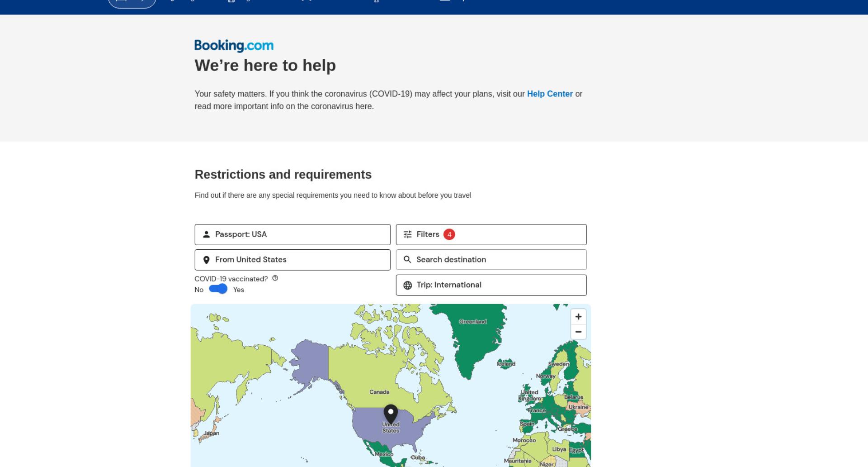Screen dimensions: 868x467
Task: Click the Spain label on the map
Action: 527,424
